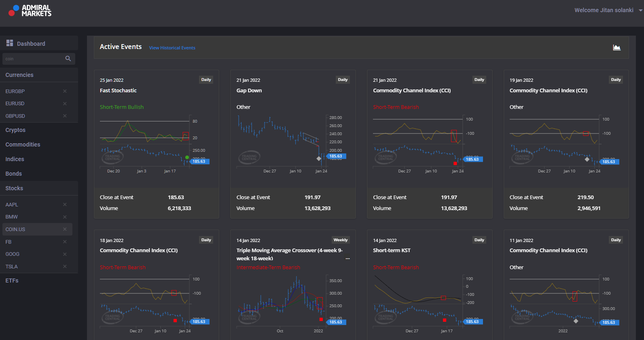Select BMW in the stocks list
The image size is (644, 340).
pos(12,217)
